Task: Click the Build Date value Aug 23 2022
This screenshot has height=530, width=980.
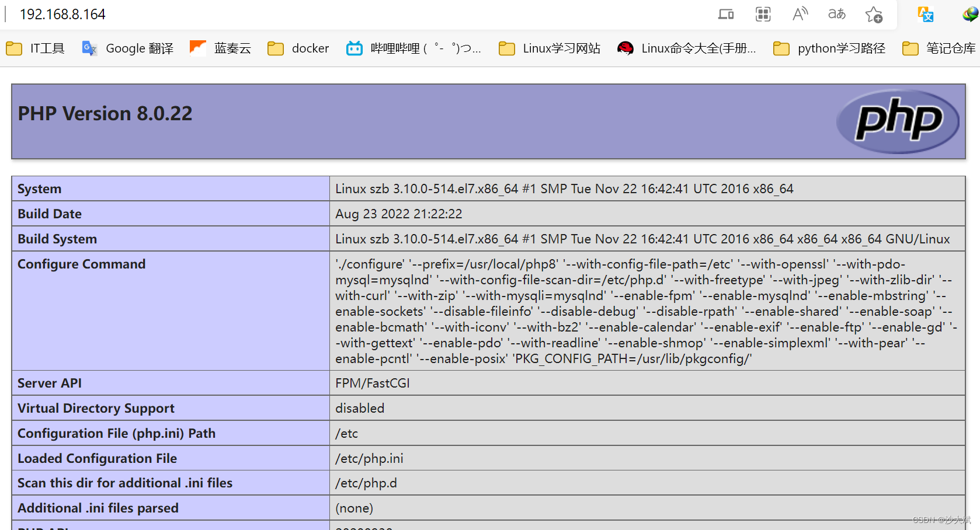Action: point(399,214)
